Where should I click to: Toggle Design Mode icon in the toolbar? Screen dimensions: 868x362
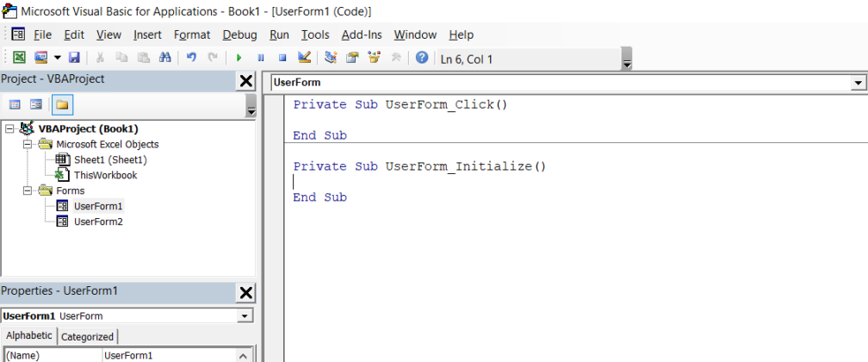click(304, 58)
